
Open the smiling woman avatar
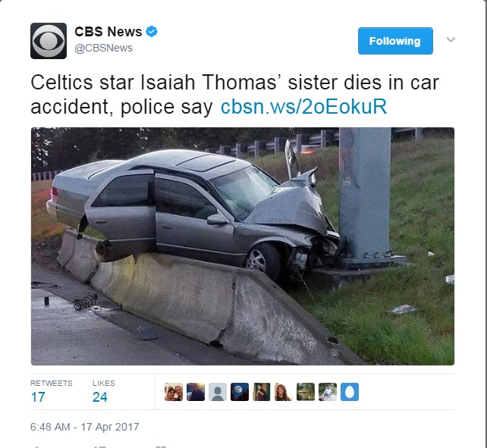[284, 392]
